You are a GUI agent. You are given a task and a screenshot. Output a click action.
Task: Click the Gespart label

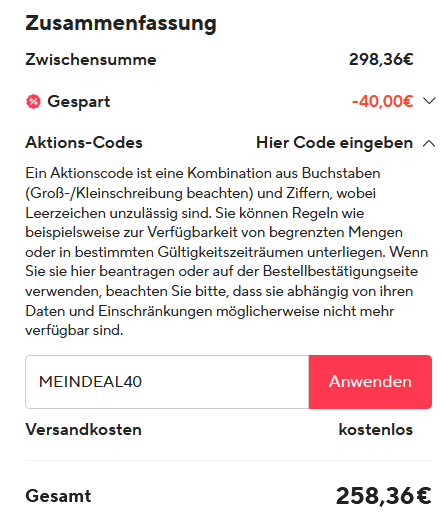point(79,102)
